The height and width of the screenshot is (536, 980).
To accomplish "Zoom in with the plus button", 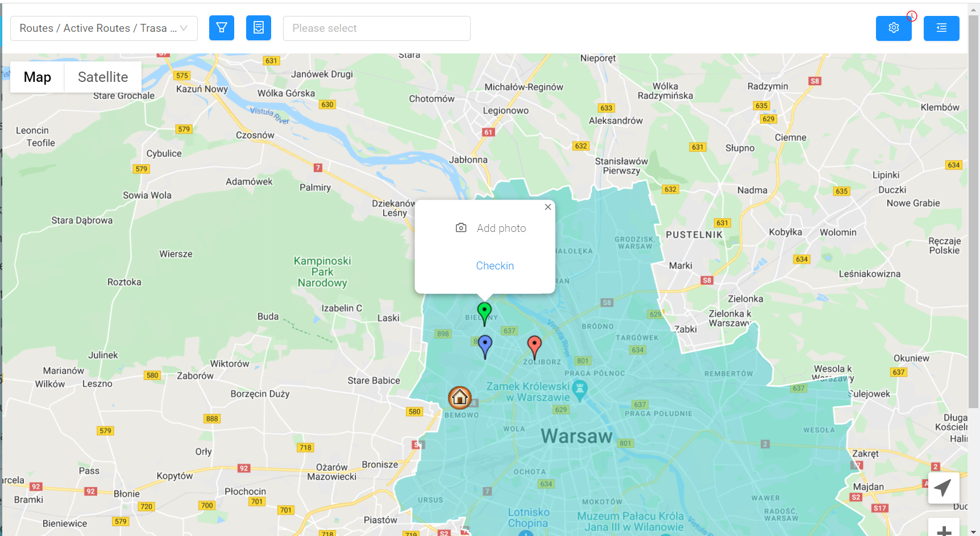I will (944, 529).
